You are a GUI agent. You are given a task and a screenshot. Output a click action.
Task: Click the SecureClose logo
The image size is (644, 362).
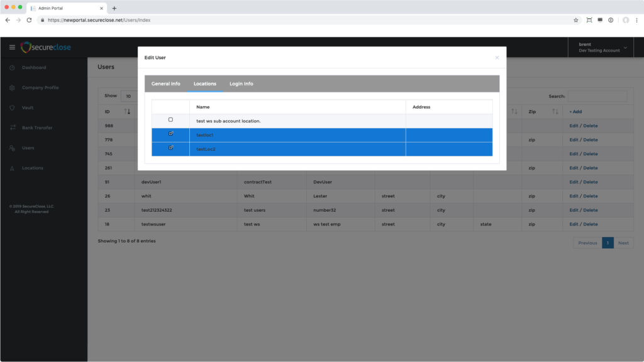pos(46,48)
